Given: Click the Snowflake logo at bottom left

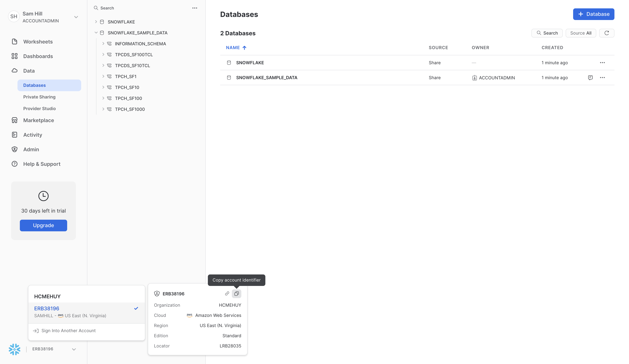Looking at the screenshot, I should pos(15,349).
